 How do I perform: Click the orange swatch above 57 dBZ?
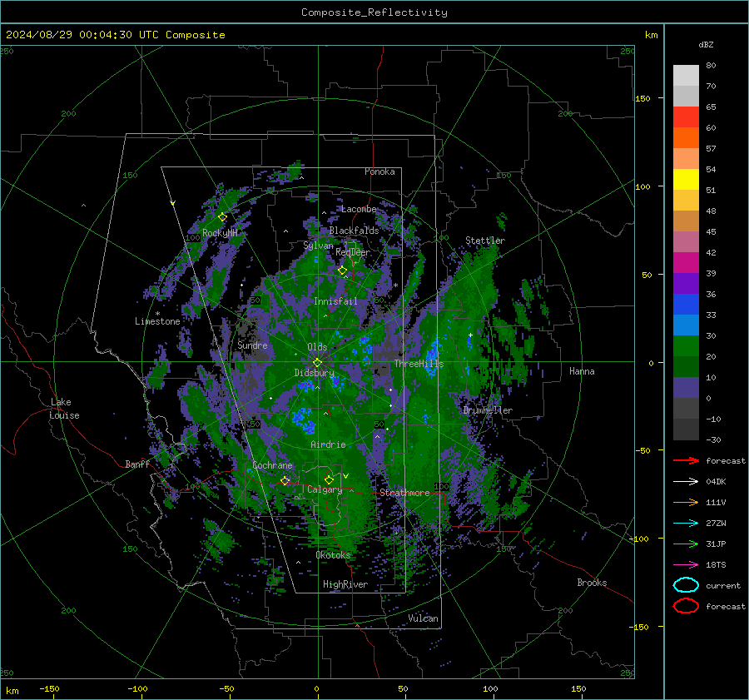[x=686, y=137]
